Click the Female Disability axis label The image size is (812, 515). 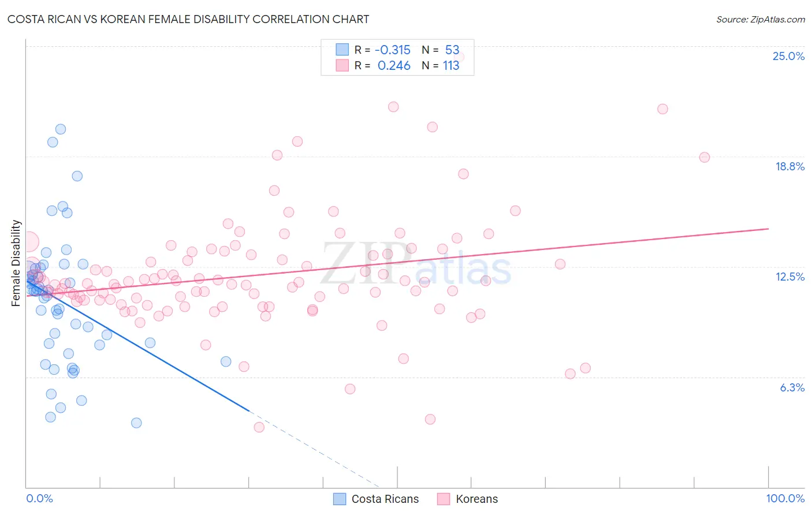tap(16, 263)
